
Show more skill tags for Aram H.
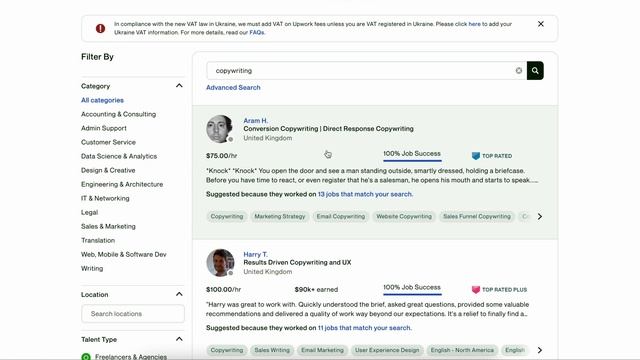540,216
